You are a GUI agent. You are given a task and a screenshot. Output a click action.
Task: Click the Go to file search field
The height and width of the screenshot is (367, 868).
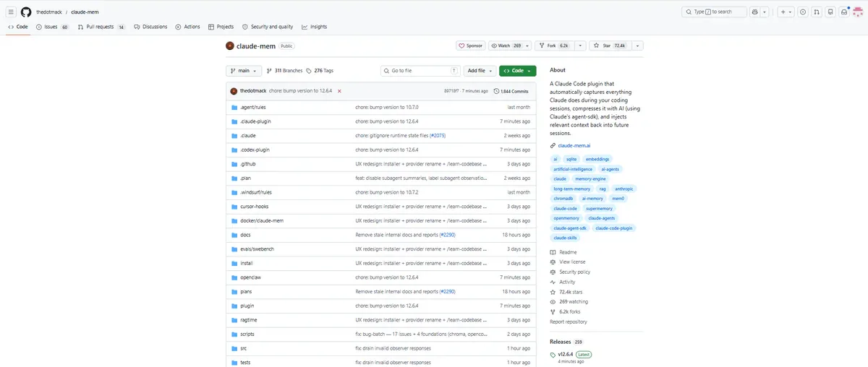(x=420, y=71)
